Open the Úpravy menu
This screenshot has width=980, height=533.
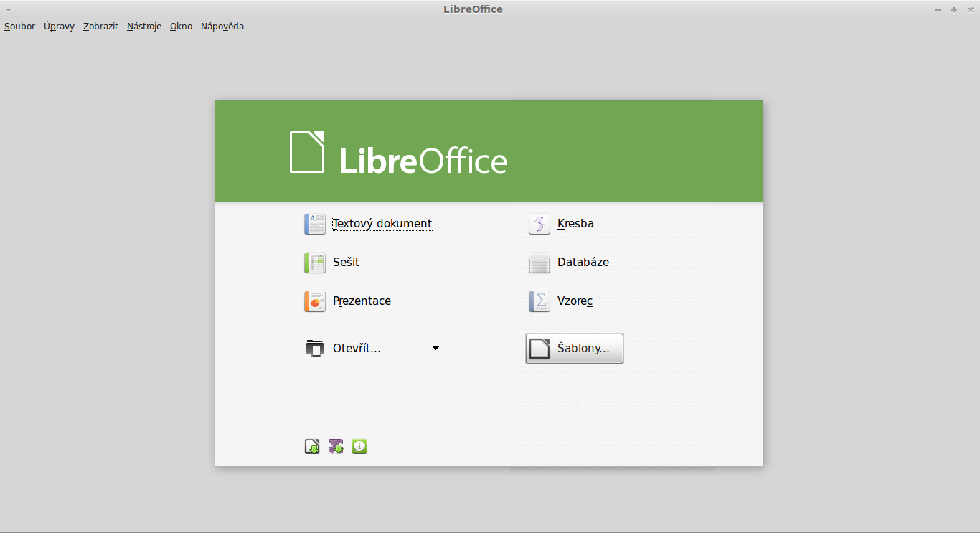point(59,27)
